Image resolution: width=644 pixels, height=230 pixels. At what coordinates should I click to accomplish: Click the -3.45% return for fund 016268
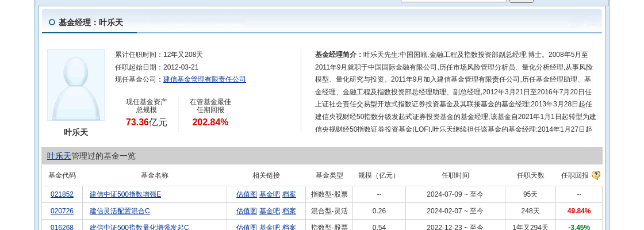pos(579,227)
